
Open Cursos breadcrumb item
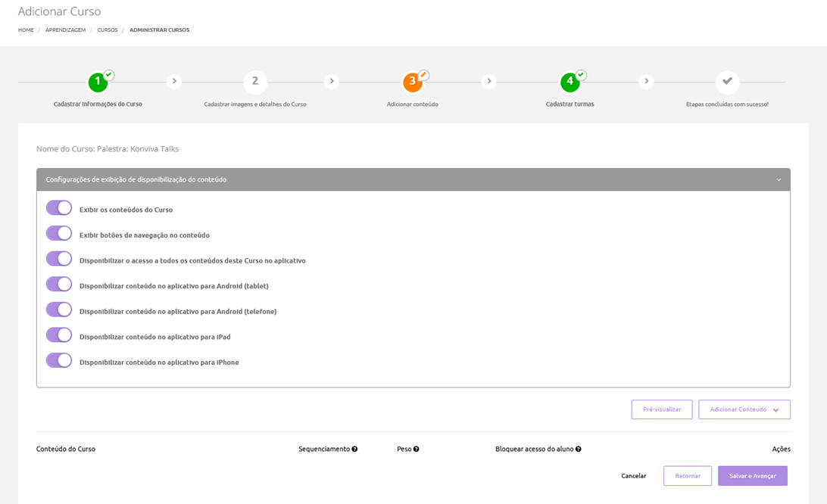[108, 30]
